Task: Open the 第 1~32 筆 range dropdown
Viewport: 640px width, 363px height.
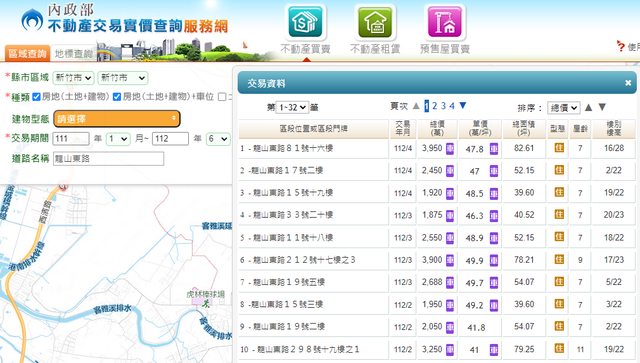Action: 292,107
